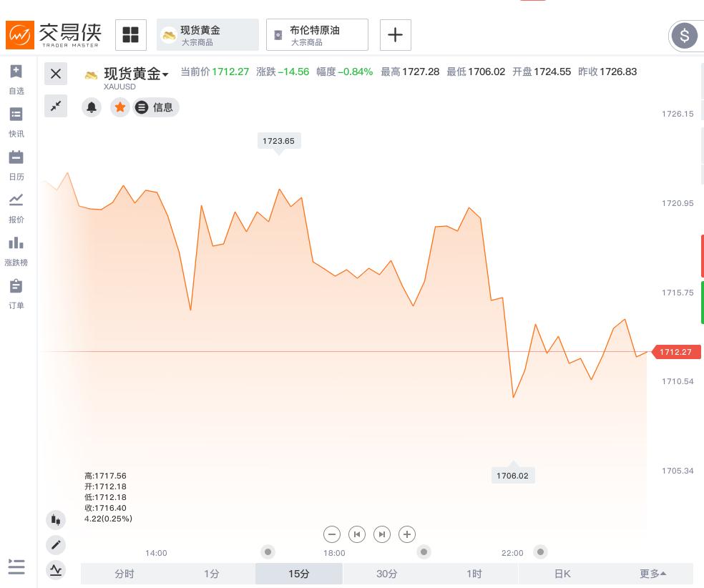Select the candlestick chart type icon
Viewport: 704px width, 588px height.
(x=56, y=519)
